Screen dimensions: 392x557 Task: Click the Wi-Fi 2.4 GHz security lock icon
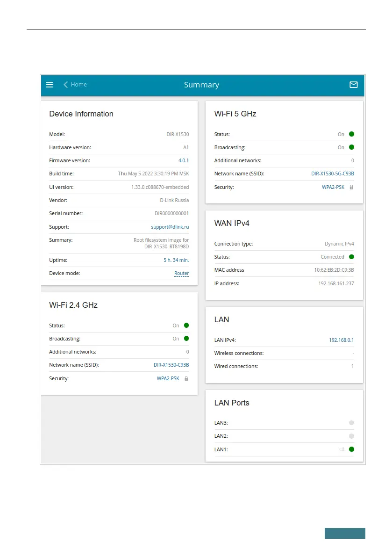click(x=186, y=378)
